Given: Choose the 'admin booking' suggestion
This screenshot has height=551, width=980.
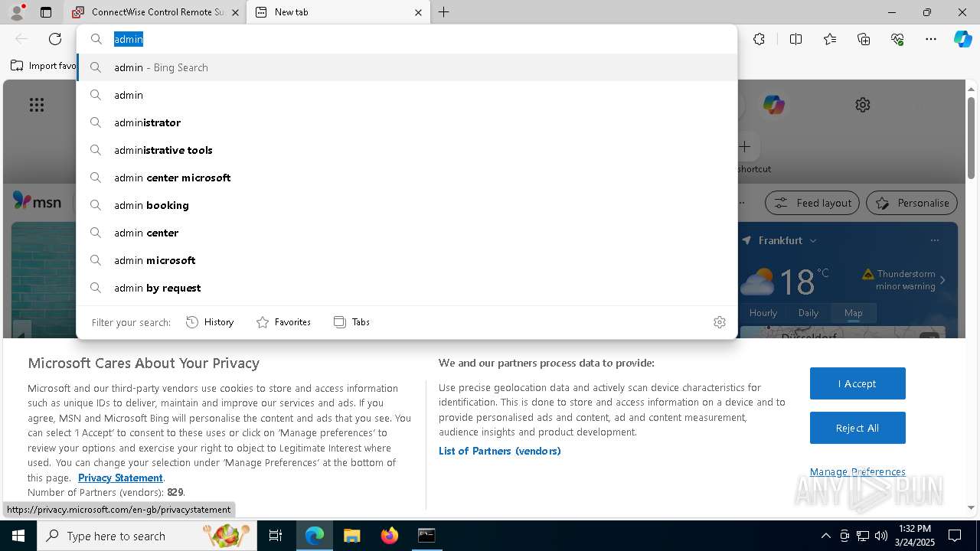Looking at the screenshot, I should 407,205.
